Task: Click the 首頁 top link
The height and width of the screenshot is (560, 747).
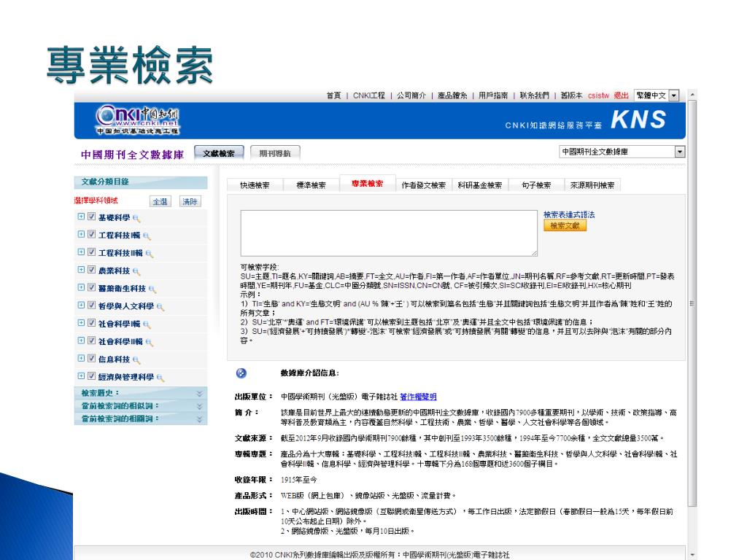Action: tap(333, 96)
